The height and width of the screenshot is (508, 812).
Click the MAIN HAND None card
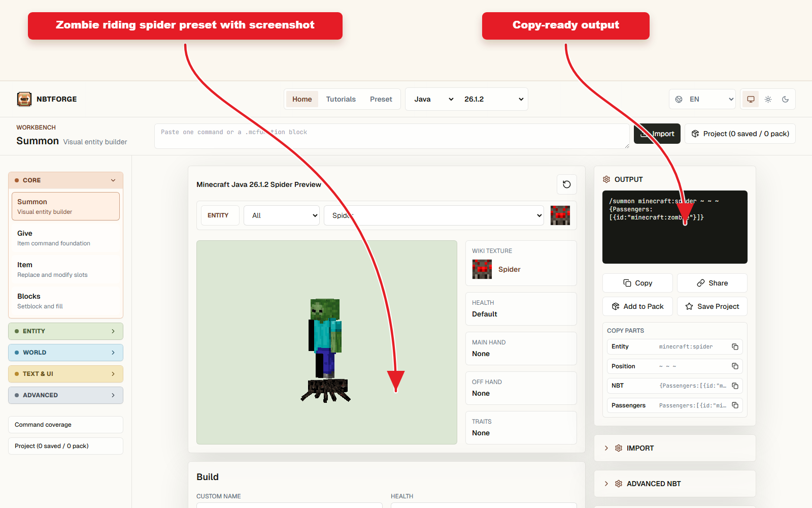tap(521, 348)
